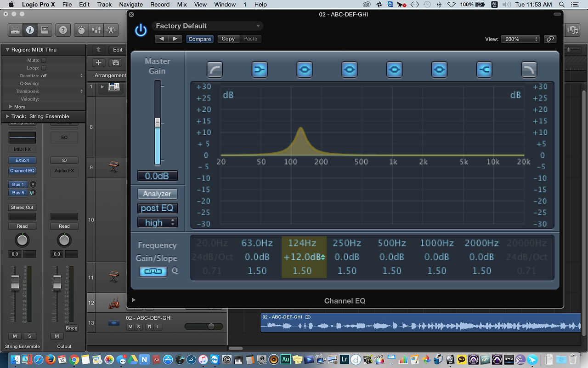Mute track 13 with M button
The image size is (588, 368).
pyautogui.click(x=130, y=327)
